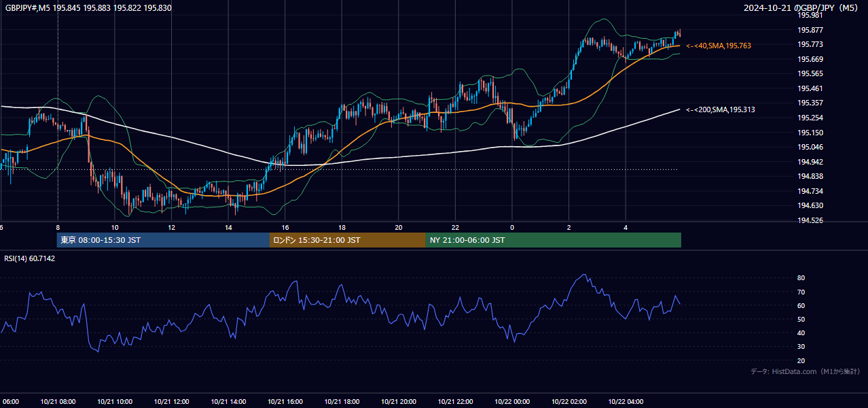Click price axis value 194.630
This screenshot has height=408, width=868.
811,205
